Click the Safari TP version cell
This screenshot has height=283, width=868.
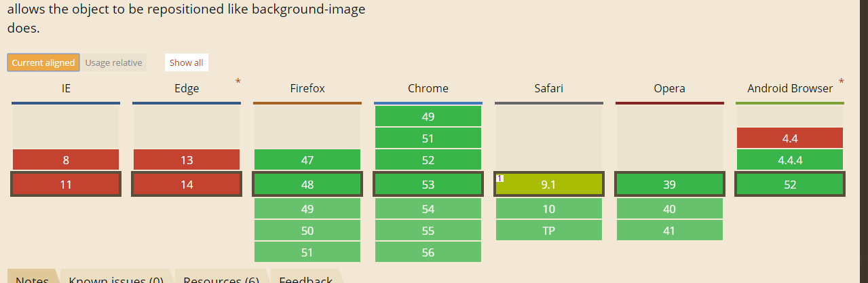[x=549, y=230]
